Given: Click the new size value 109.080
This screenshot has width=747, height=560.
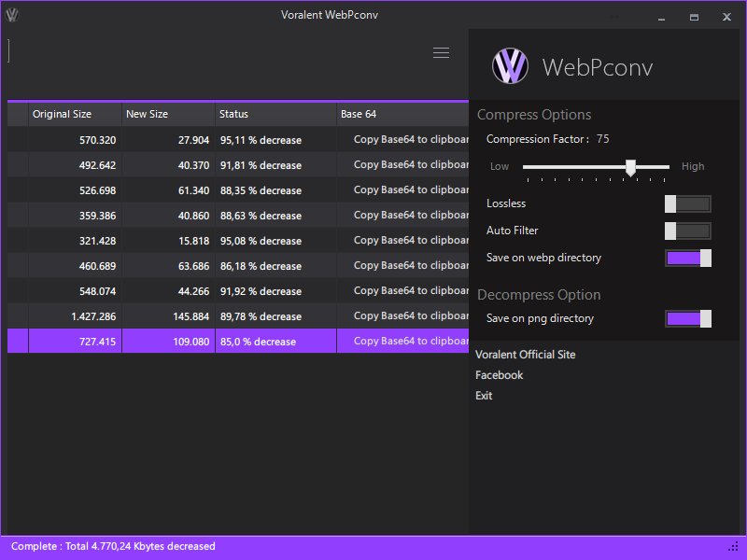Looking at the screenshot, I should (x=191, y=342).
